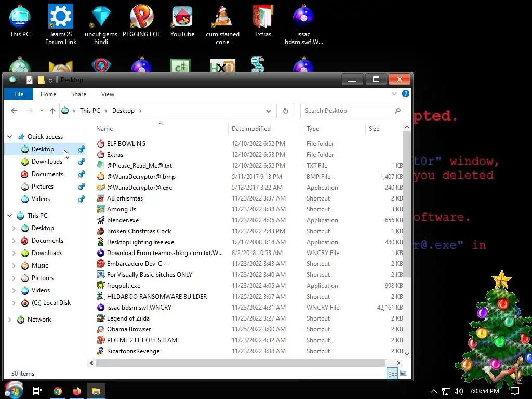Open recent locations dropdown arrow
Image resolution: width=532 pixels, height=399 pixels.
[x=42, y=111]
